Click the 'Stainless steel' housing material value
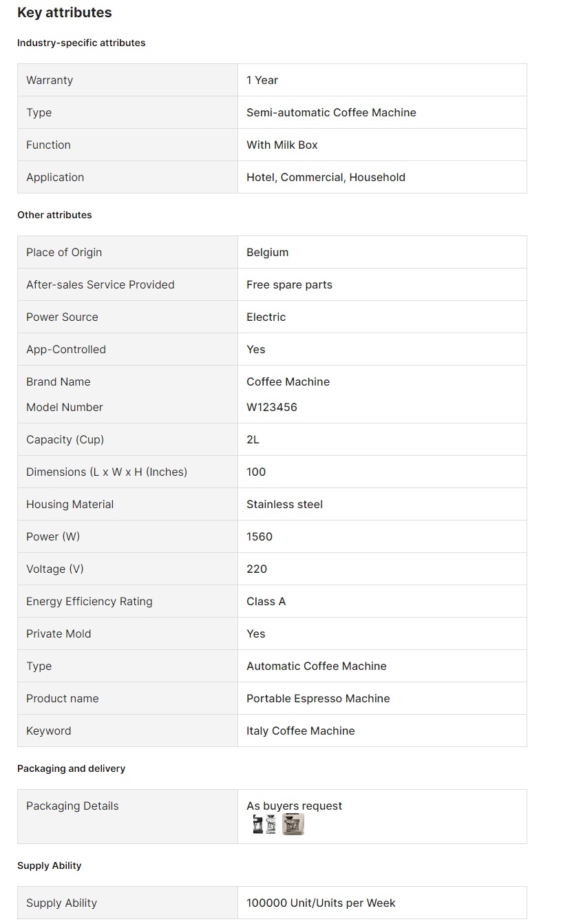This screenshot has height=924, width=561. point(284,504)
